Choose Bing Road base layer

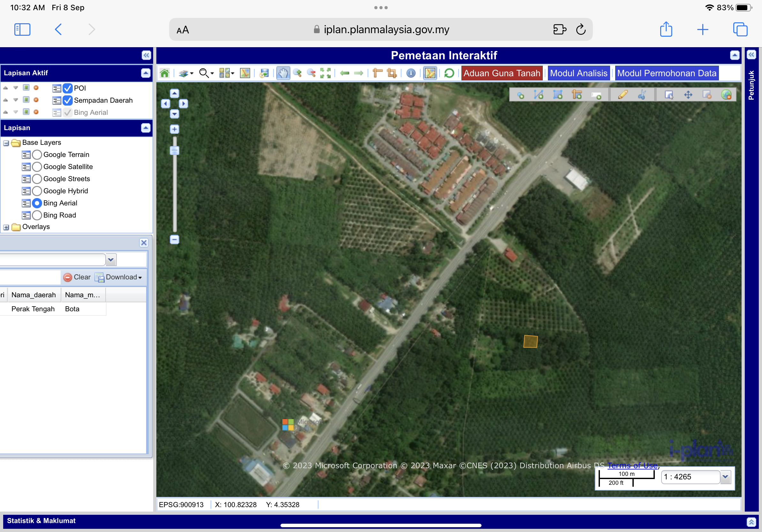37,215
